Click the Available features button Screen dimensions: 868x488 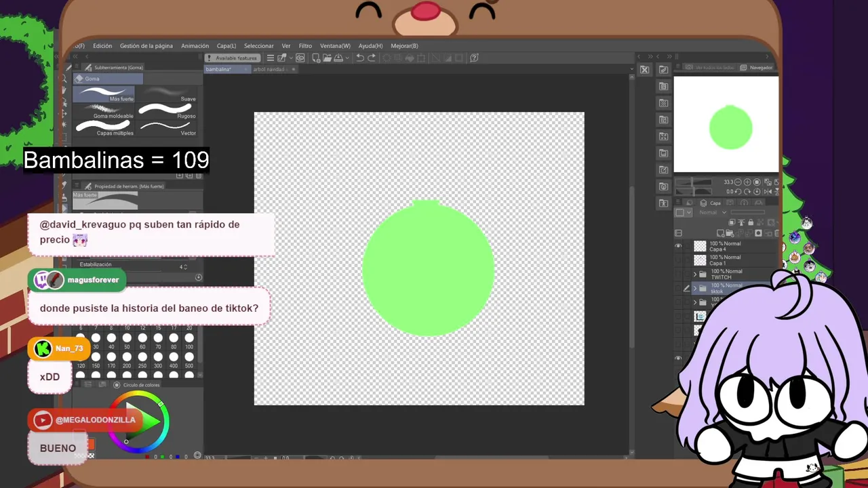pos(233,58)
